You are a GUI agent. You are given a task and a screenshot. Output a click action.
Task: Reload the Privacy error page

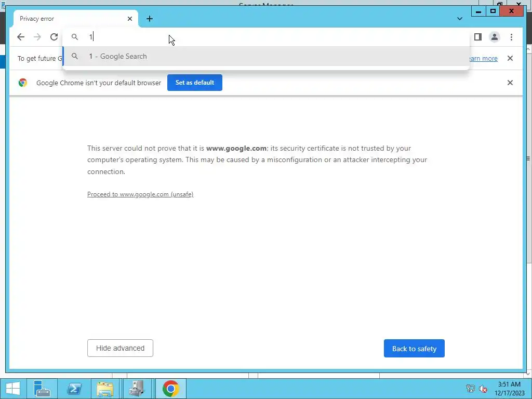coord(54,37)
